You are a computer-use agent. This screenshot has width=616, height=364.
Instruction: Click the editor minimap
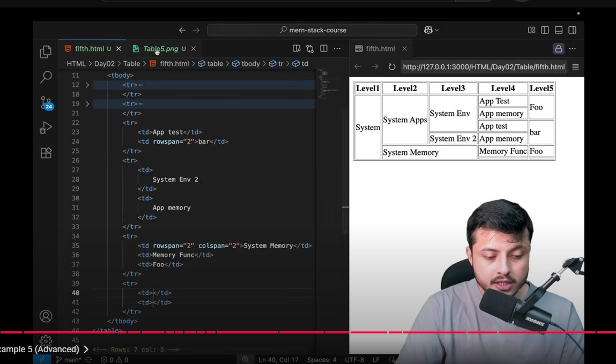(x=329, y=84)
